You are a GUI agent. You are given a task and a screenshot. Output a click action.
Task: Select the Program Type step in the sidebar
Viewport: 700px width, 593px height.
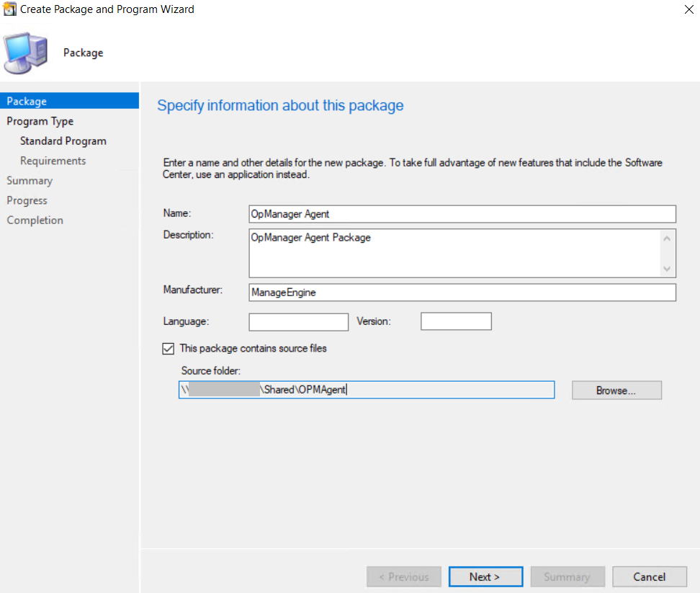click(x=40, y=121)
